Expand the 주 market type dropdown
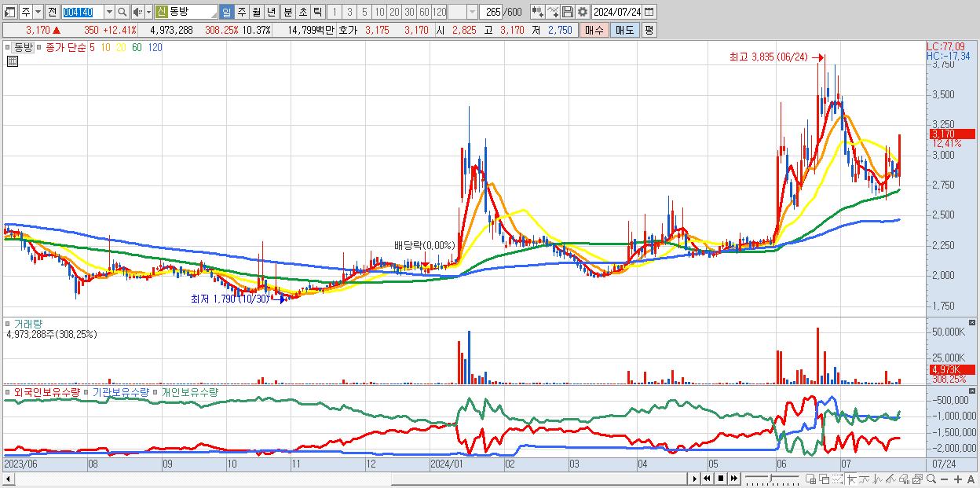 [x=38, y=13]
